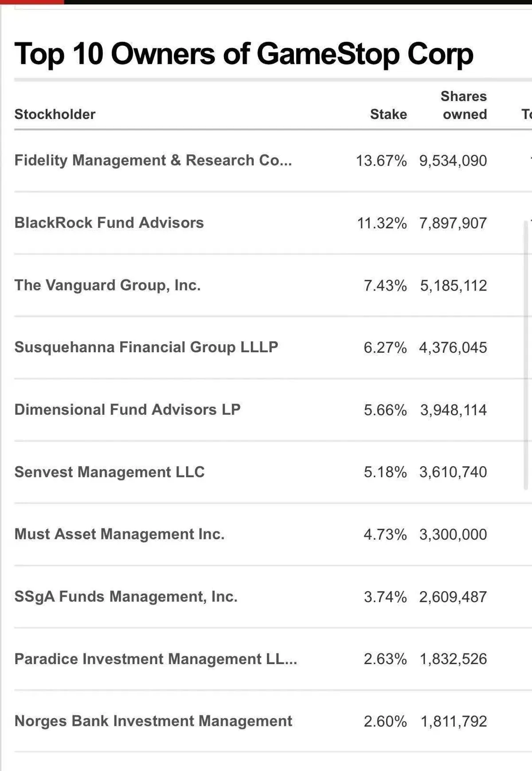532x771 pixels.
Task: Select Senvest Management LLC stockholder
Action: (x=110, y=472)
